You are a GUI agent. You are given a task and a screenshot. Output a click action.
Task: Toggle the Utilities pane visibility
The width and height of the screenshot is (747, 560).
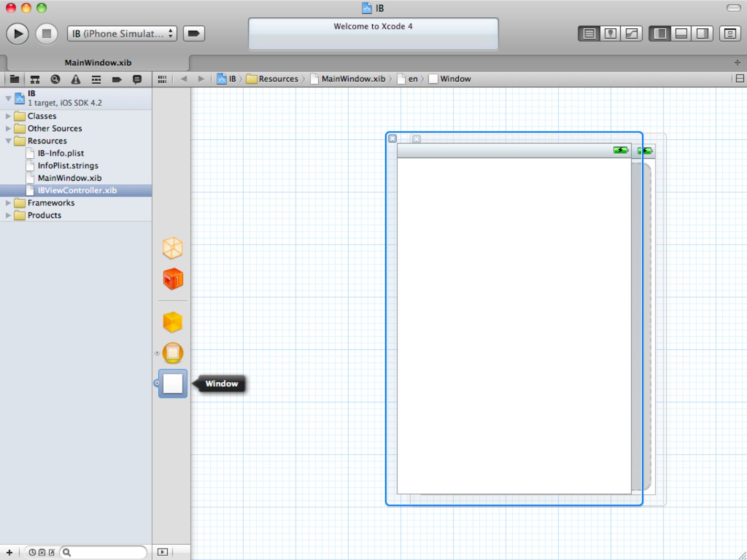tap(702, 34)
